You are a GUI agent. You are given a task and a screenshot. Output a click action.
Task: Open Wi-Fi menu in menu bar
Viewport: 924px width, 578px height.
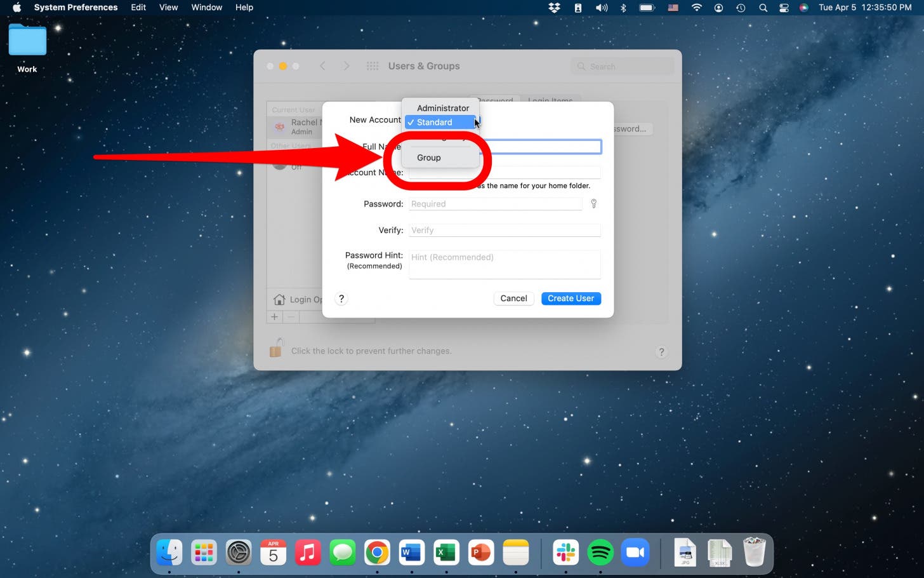(697, 8)
